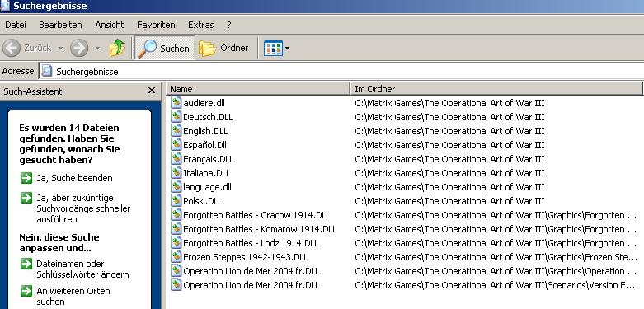644x309 pixels.
Task: Select the audiere.dll file icon
Action: coord(176,103)
